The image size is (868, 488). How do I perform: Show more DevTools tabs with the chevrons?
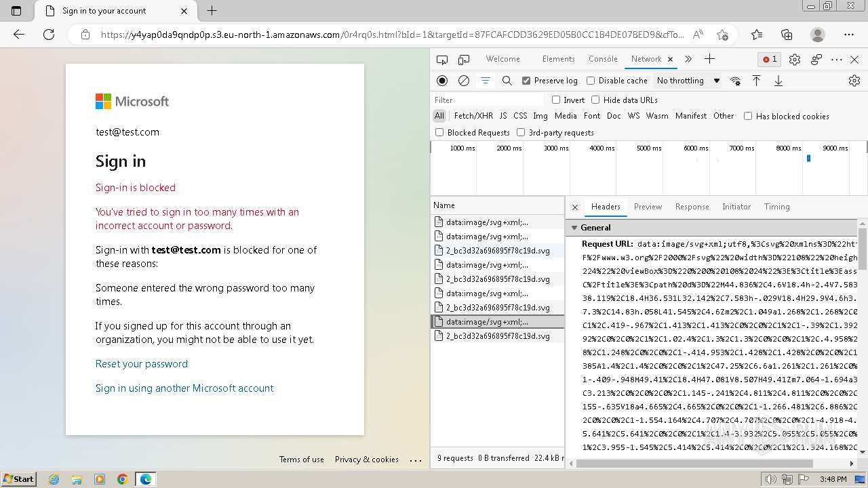pos(688,60)
